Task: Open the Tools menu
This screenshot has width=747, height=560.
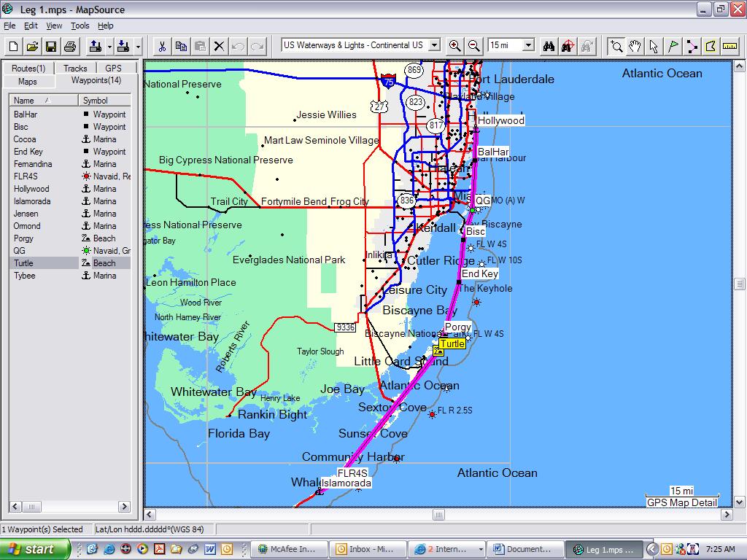Action: pyautogui.click(x=80, y=26)
